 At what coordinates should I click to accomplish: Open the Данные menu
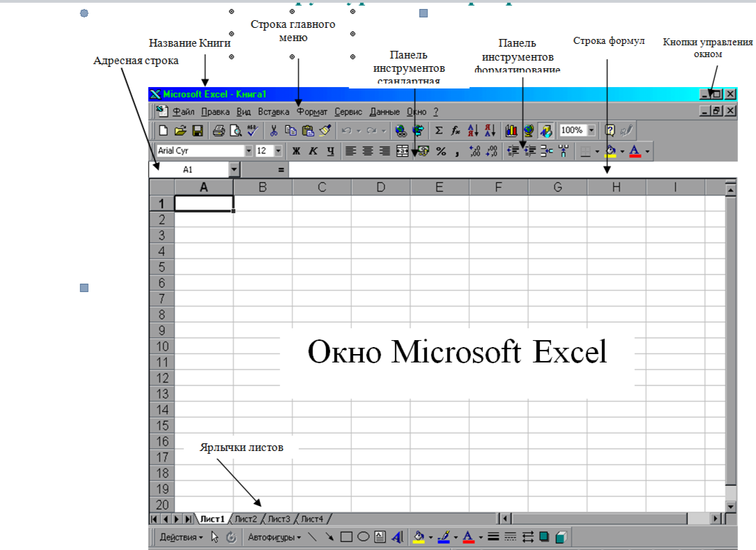(385, 112)
